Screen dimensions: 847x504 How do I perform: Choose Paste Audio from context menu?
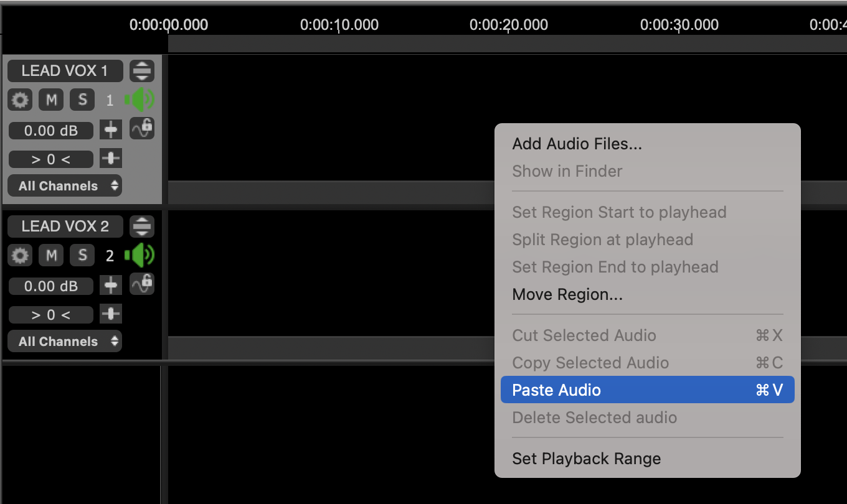[x=647, y=390]
